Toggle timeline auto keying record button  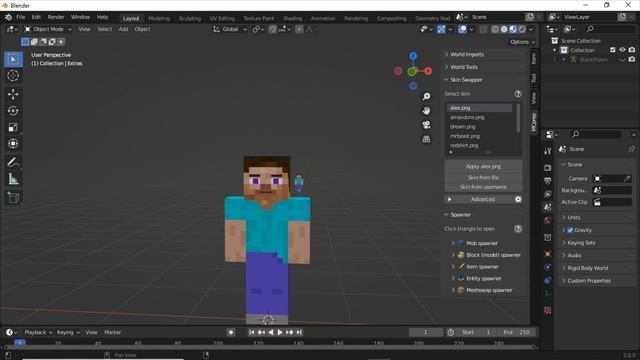(x=231, y=333)
